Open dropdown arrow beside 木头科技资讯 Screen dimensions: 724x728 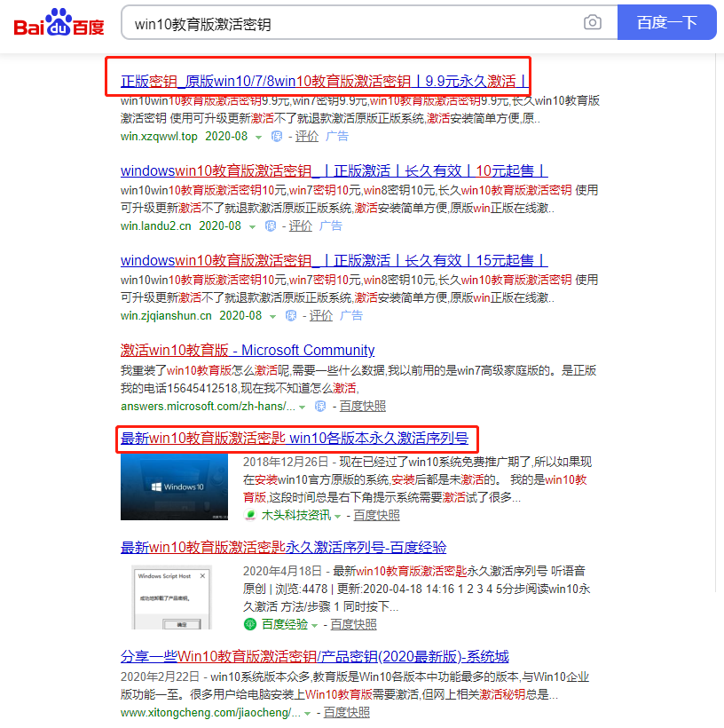(x=339, y=516)
